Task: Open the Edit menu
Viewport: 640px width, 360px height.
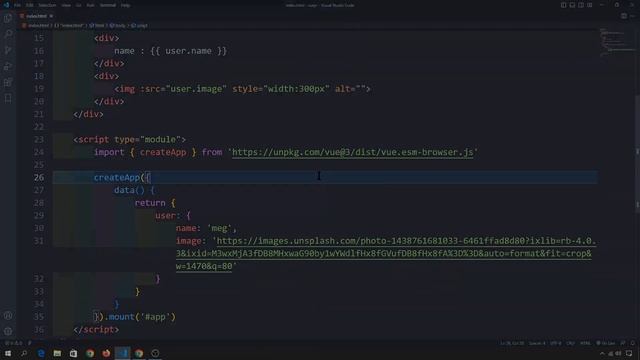Action: click(x=30, y=5)
